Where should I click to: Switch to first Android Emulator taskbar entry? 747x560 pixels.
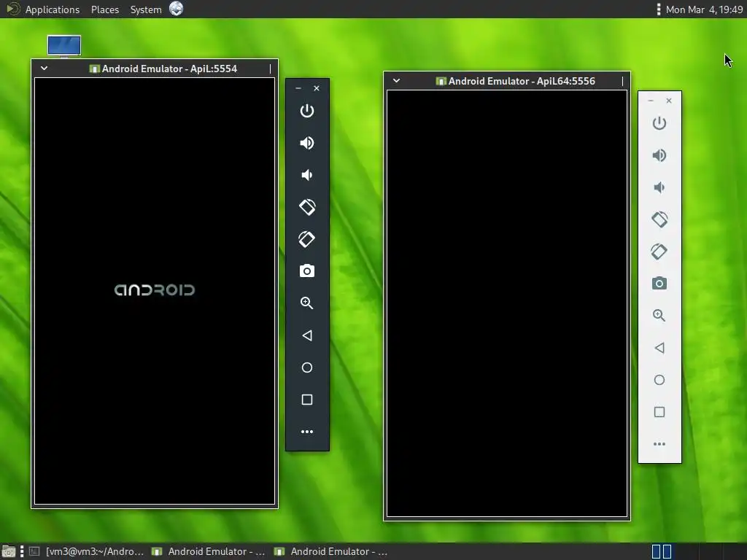click(209, 551)
